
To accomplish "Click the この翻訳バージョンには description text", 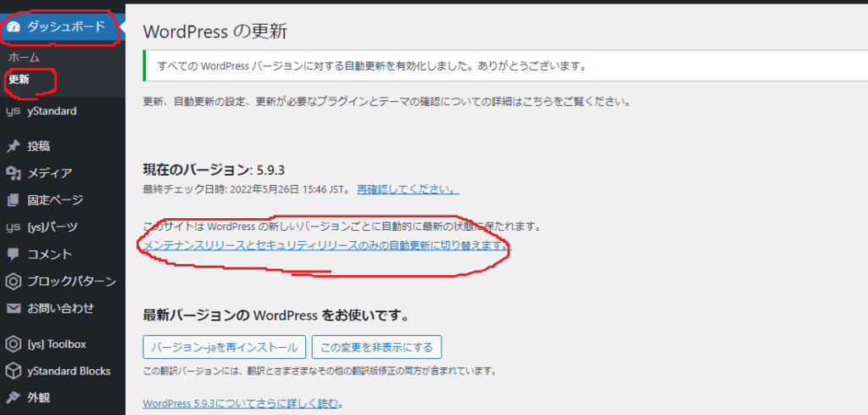I will (320, 370).
